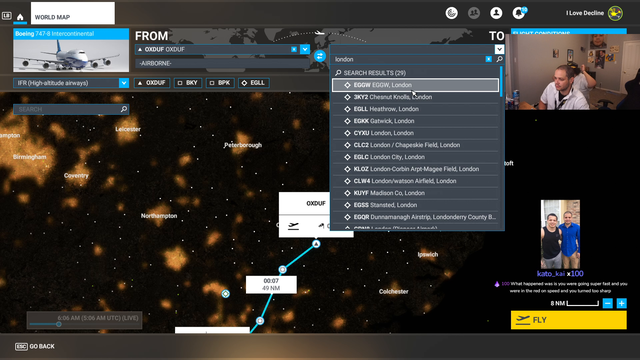Screen dimensions: 640x360
Task: Open the IFR High-altitude airways dropdown
Action: (124, 83)
